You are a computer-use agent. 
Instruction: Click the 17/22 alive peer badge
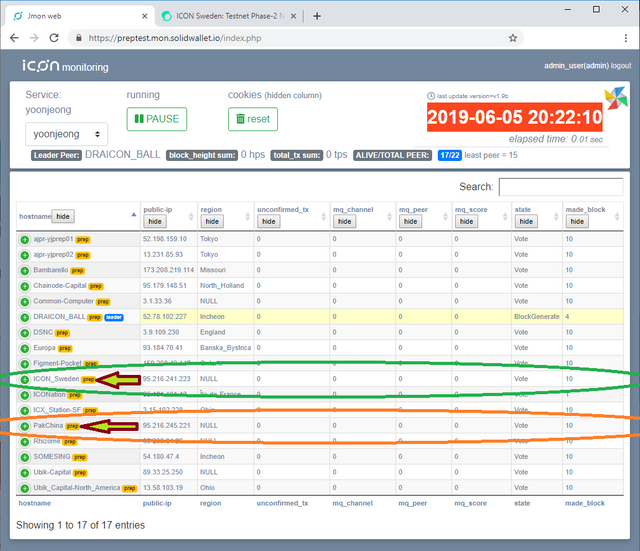449,155
